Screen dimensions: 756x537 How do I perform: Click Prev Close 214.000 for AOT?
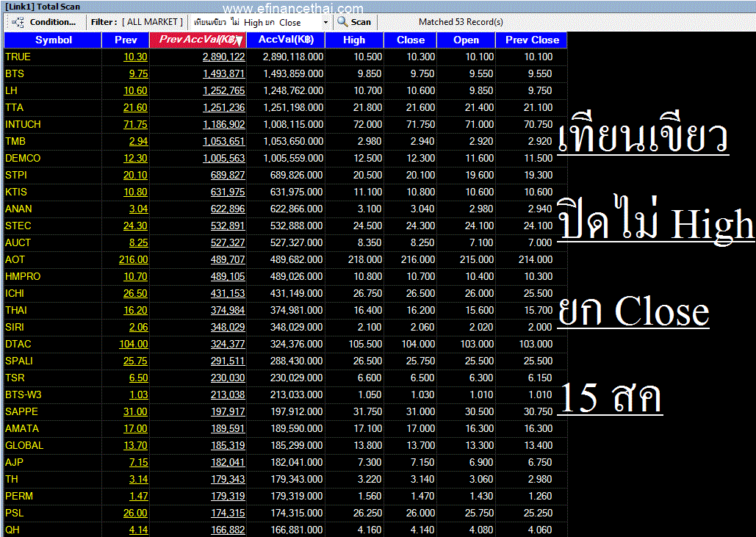(x=535, y=259)
